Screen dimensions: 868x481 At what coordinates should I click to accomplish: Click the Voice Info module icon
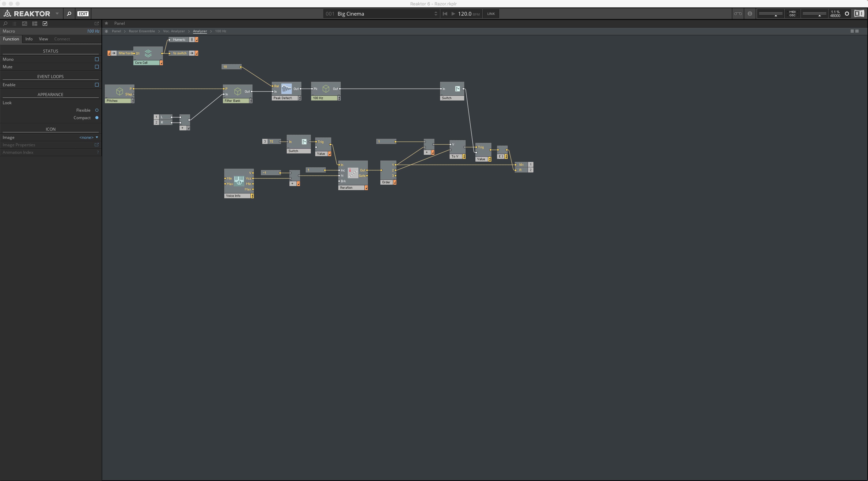pos(239,181)
